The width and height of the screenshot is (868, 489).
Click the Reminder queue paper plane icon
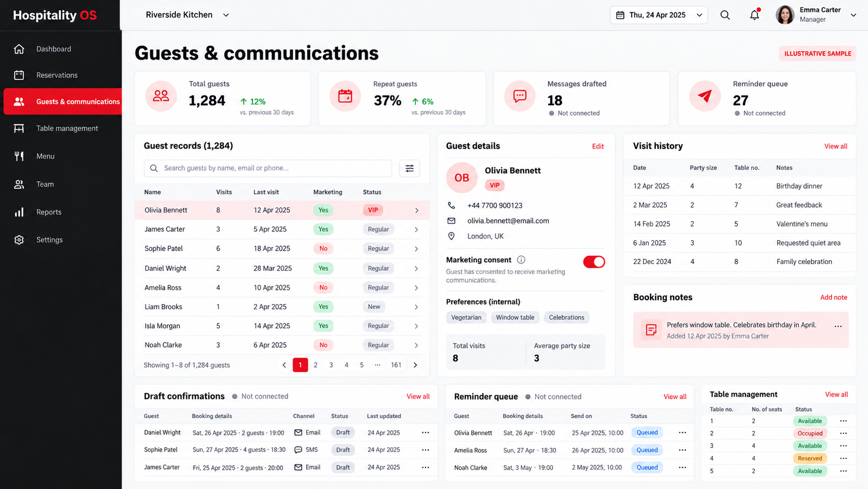(704, 96)
